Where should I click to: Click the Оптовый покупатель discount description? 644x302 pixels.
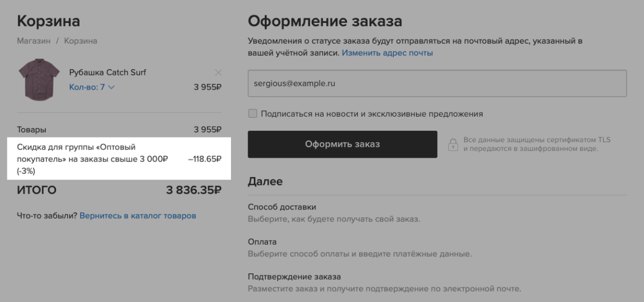coord(93,159)
